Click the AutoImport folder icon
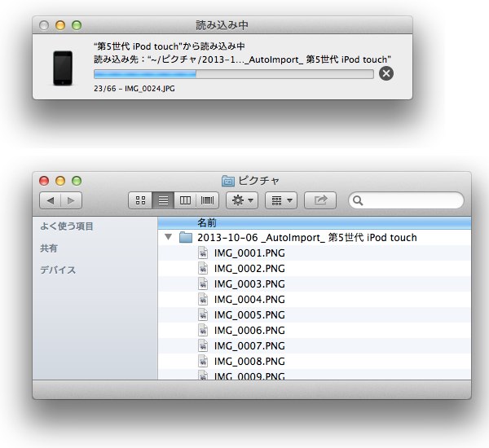Viewport: 489px width, 448px height. 186,237
